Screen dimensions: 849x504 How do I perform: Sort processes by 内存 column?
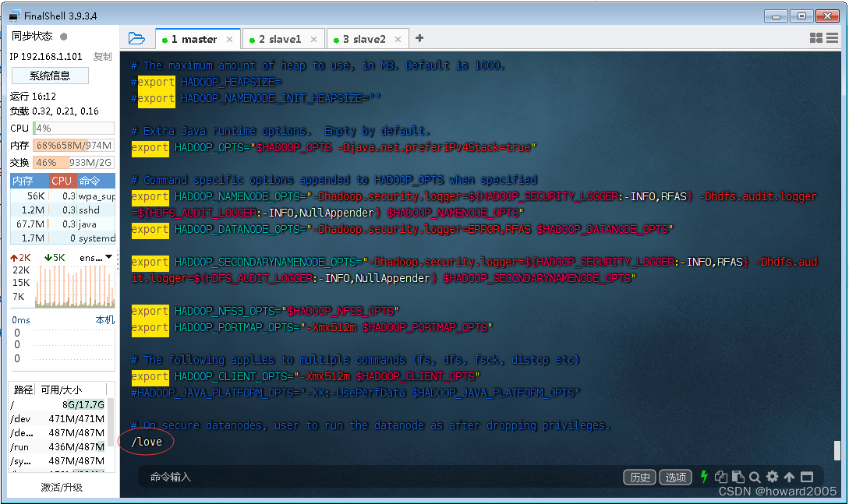(30, 181)
